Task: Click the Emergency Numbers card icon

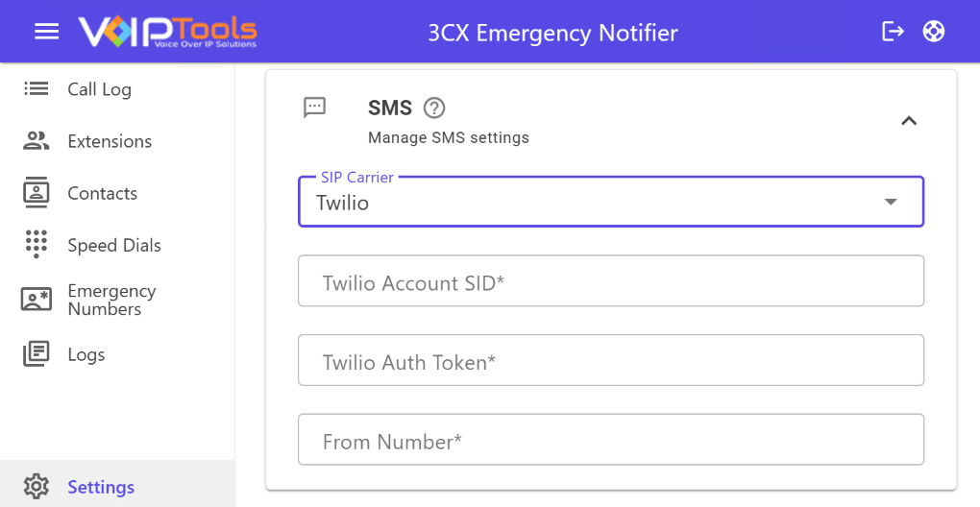Action: [37, 300]
